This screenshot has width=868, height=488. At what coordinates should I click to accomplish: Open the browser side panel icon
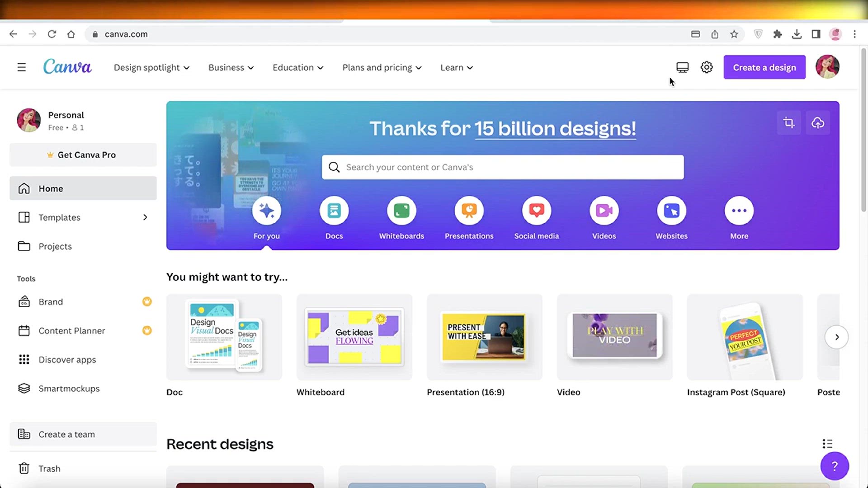tap(816, 34)
